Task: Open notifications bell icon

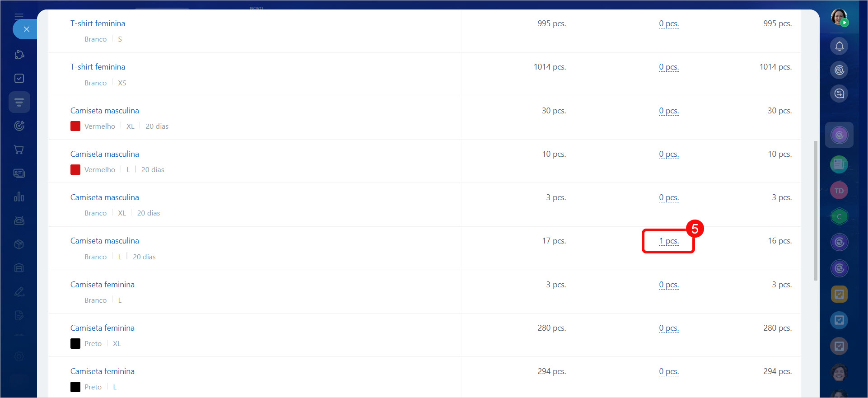Action: click(x=839, y=46)
